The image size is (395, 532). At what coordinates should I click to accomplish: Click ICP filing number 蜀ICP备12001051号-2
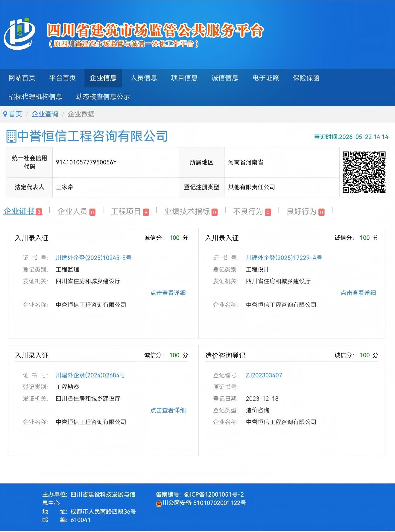[214, 495]
